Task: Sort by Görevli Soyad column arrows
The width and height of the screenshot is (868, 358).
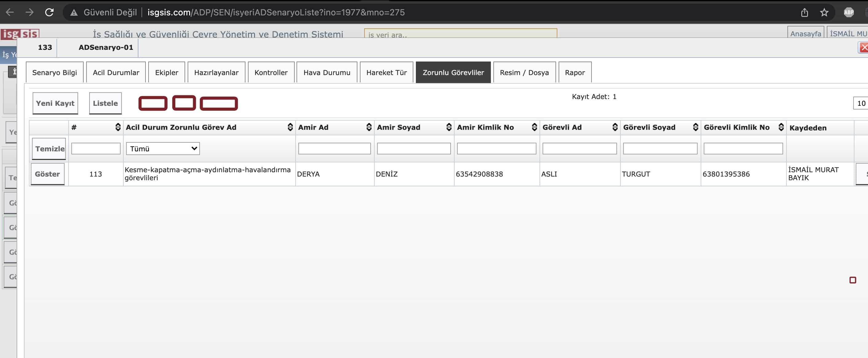Action: [695, 127]
